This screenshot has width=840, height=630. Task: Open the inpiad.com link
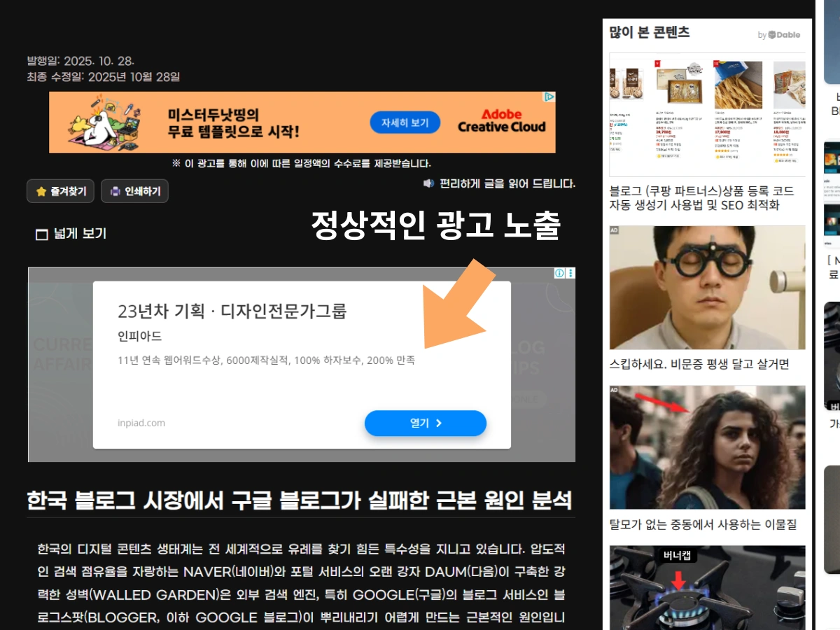[141, 423]
